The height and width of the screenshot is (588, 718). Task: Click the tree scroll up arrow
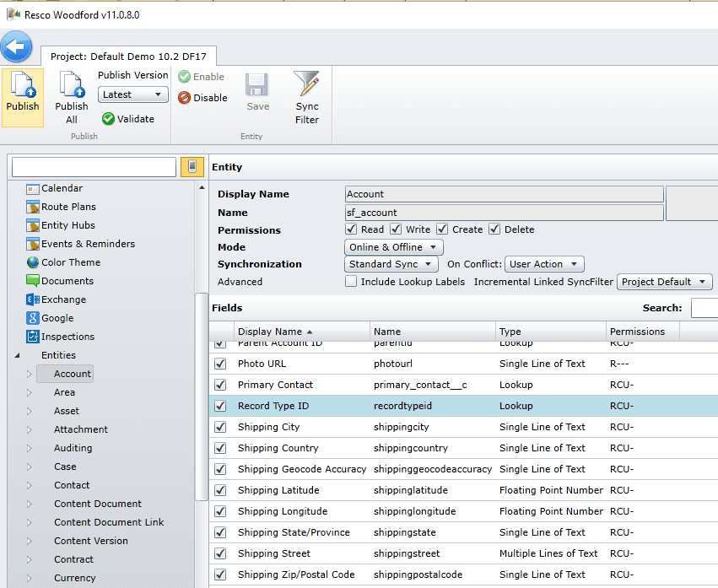click(x=202, y=188)
